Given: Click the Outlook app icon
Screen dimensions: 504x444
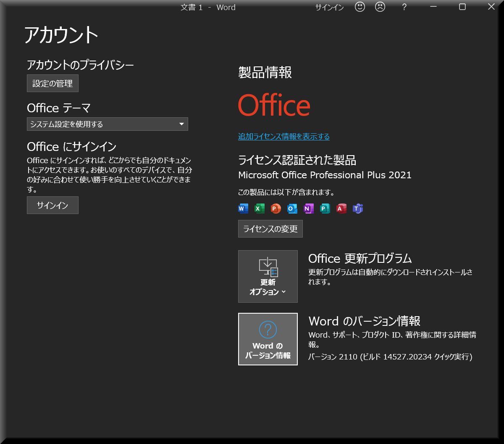Looking at the screenshot, I should point(292,209).
